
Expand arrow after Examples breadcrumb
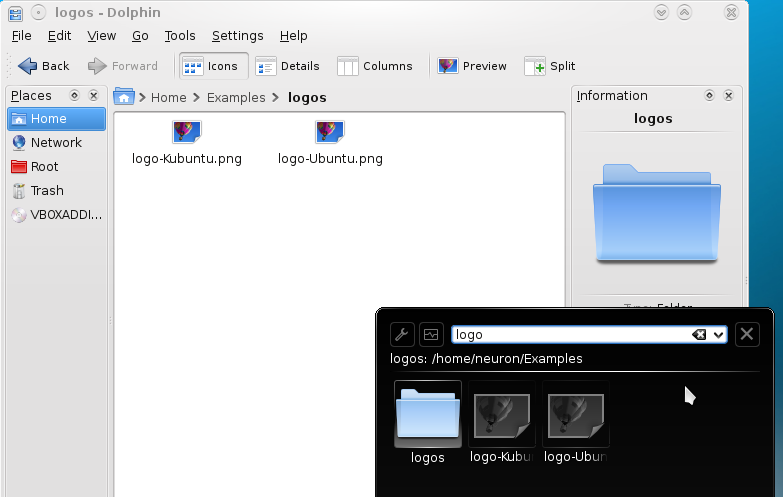click(276, 97)
